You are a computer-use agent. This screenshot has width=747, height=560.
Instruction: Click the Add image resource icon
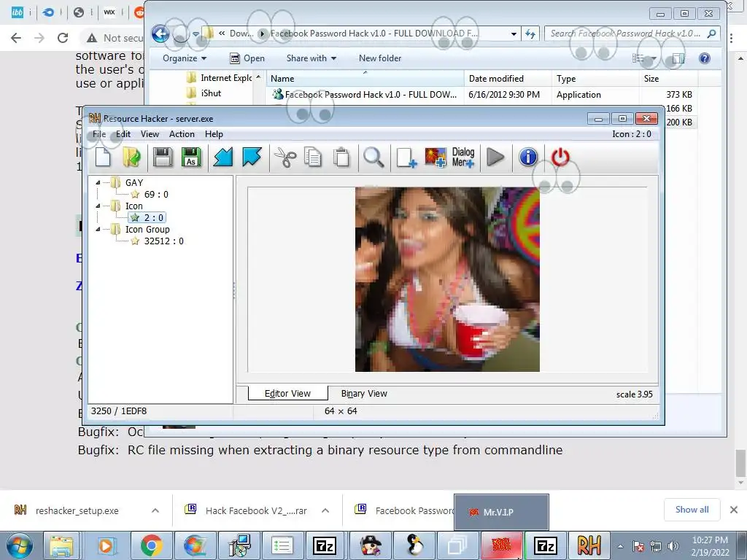point(436,157)
